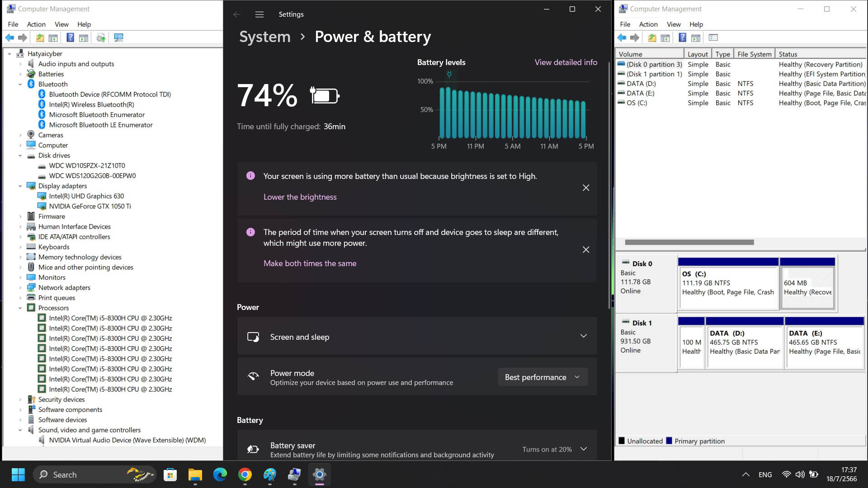This screenshot has width=868, height=488.
Task: Open File Explorer from taskbar
Action: [195, 474]
